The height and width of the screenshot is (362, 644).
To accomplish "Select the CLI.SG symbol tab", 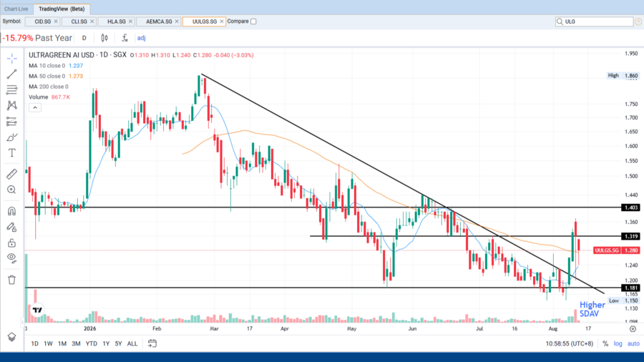I will [x=79, y=21].
